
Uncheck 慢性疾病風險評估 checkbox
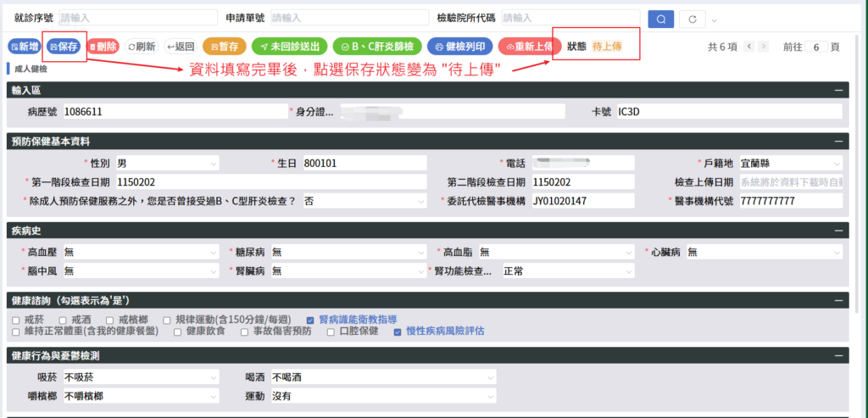click(398, 332)
